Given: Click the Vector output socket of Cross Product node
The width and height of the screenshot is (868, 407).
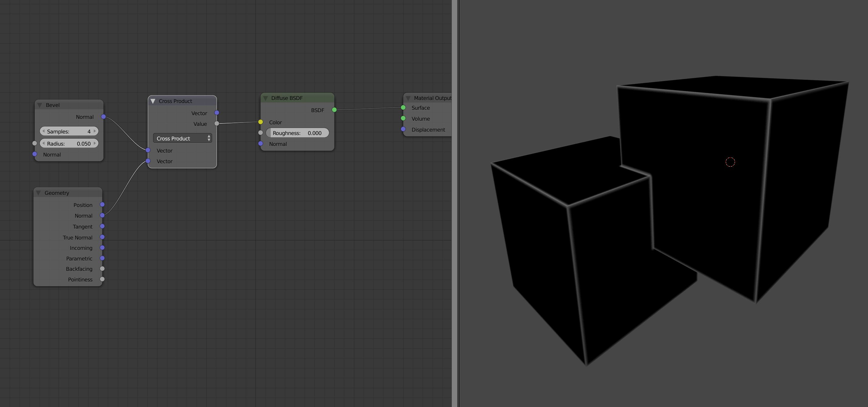Looking at the screenshot, I should click(216, 113).
